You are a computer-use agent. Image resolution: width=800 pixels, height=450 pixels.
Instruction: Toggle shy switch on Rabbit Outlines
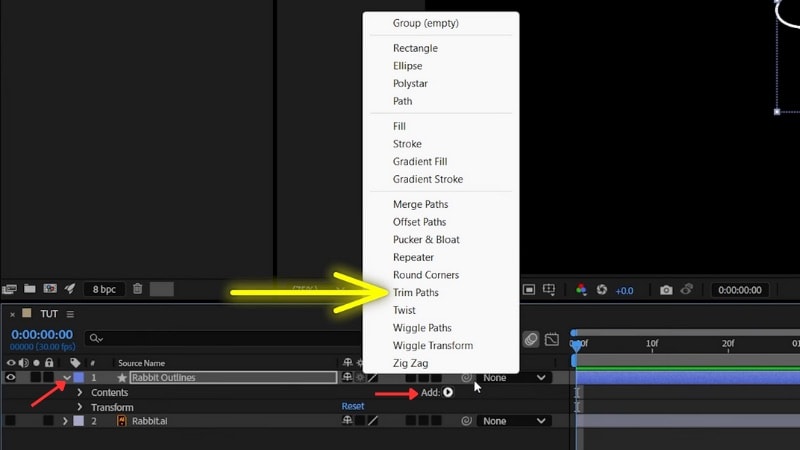tap(347, 378)
